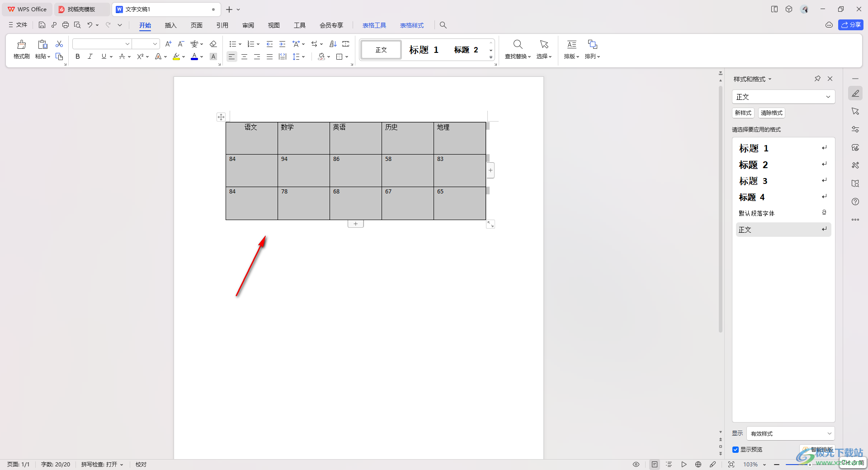Click the selection arrow icon in right sidebar

[855, 111]
